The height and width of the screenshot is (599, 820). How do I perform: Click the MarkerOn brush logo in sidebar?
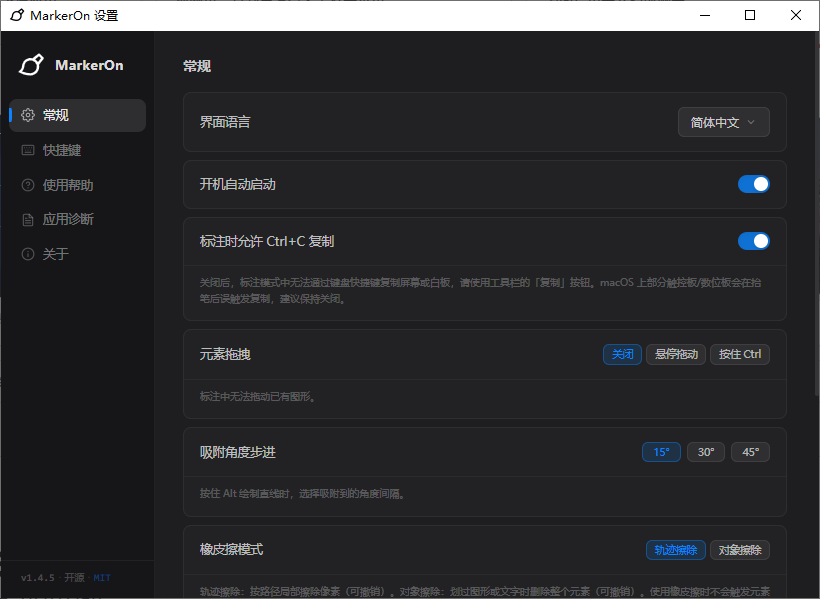pyautogui.click(x=31, y=65)
